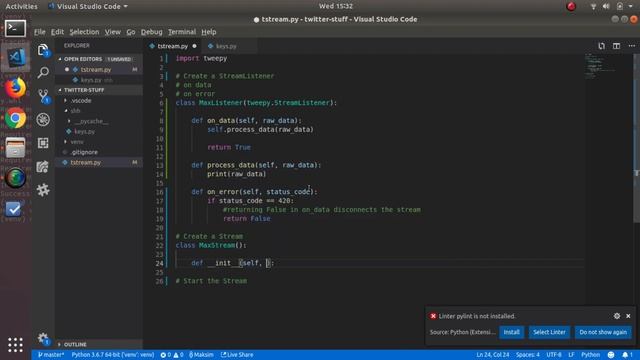Open the Files manager in the dock
Image resolution: width=640 pixels, height=360 pixels.
[x=15, y=148]
